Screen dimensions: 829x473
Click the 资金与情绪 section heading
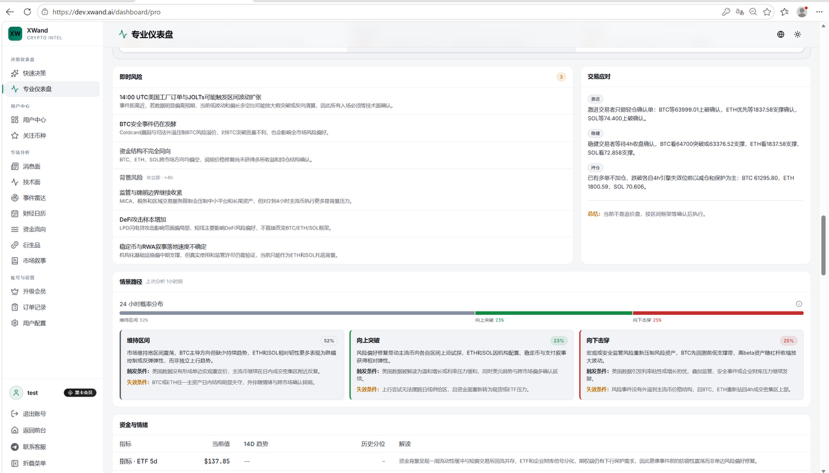134,425
